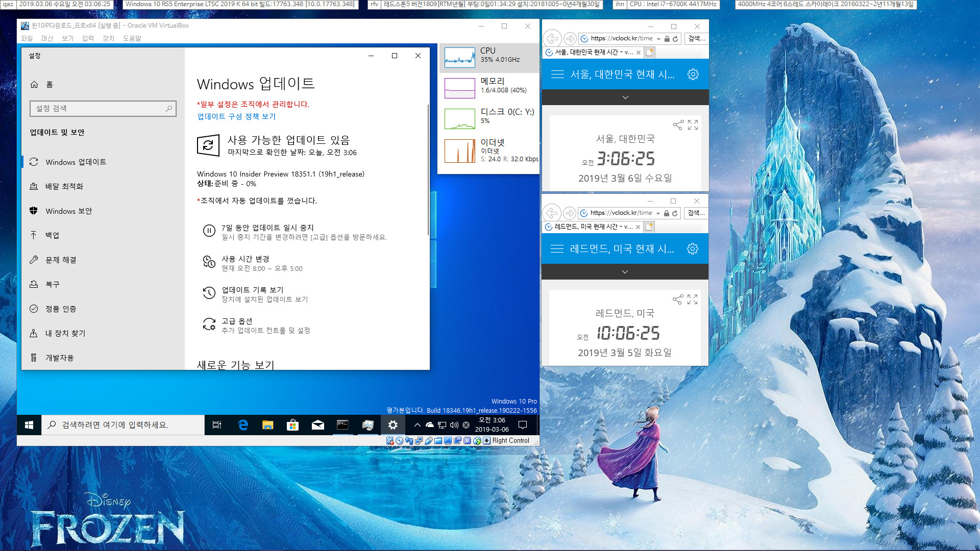Screen dimensions: 980x551
Task: Open the 파일 menu in VirtualBox
Action: (x=27, y=38)
